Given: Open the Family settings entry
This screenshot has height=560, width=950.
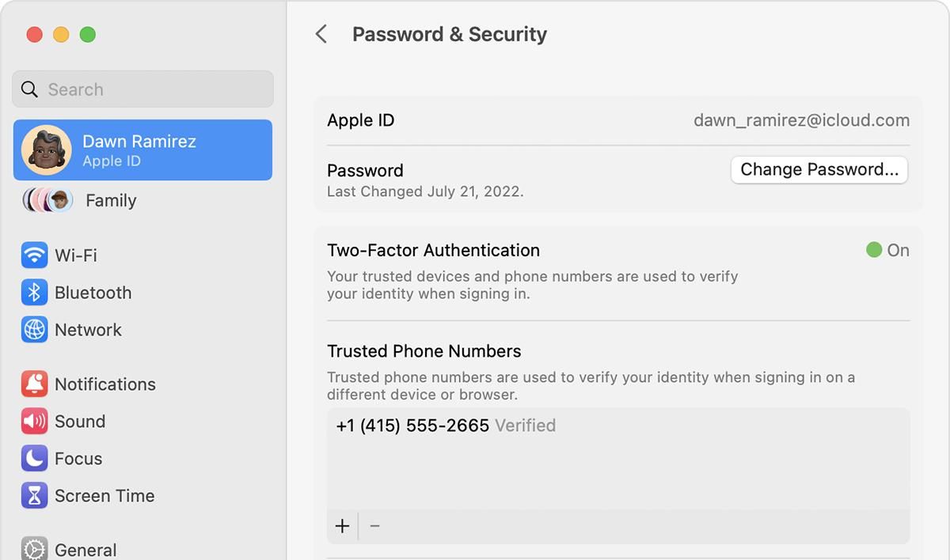Looking at the screenshot, I should tap(110, 200).
